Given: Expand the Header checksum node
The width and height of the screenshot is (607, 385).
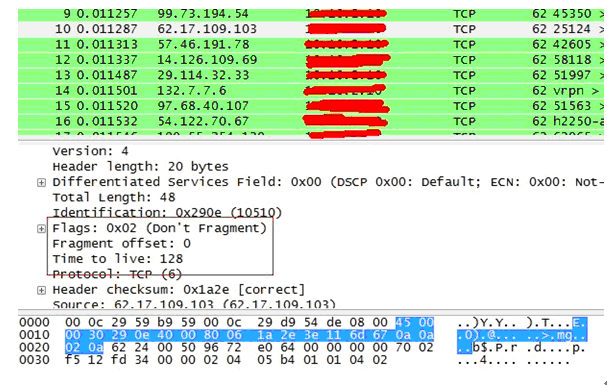Looking at the screenshot, I should [41, 290].
